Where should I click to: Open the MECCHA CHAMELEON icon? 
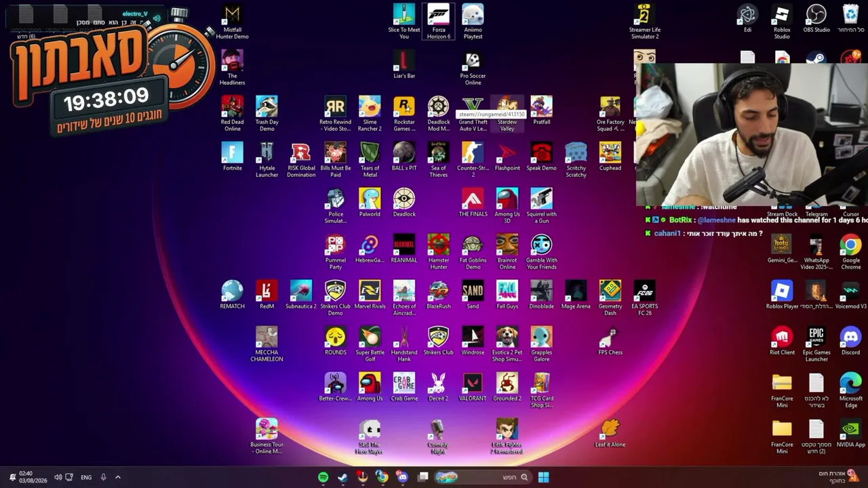point(267,344)
